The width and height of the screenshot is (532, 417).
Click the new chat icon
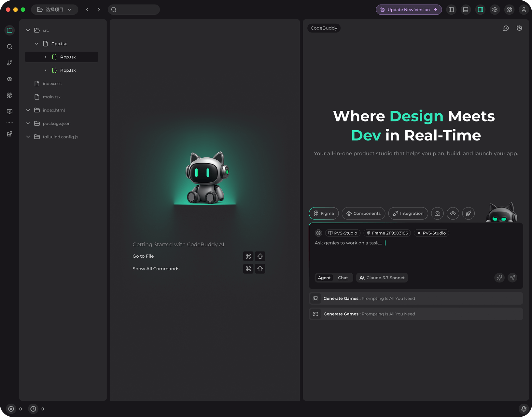point(506,28)
